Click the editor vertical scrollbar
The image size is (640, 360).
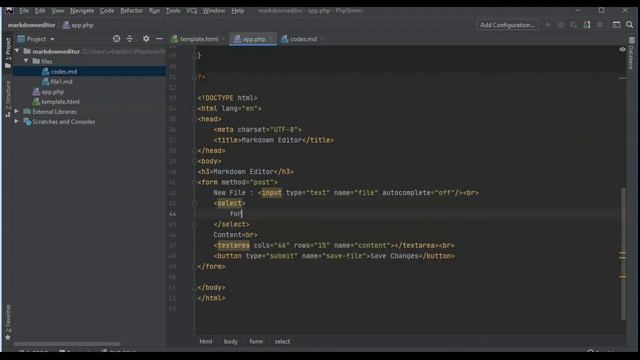click(623, 254)
